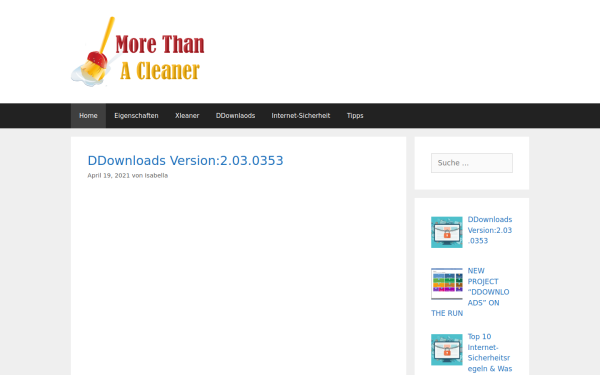600x375 pixels.
Task: Open the Tipps menu item
Action: pyautogui.click(x=355, y=116)
